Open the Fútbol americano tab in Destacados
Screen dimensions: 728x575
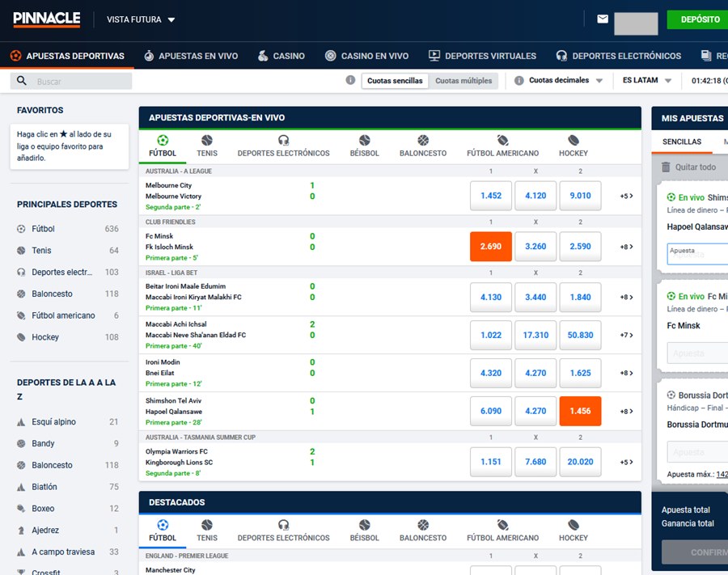tap(503, 531)
